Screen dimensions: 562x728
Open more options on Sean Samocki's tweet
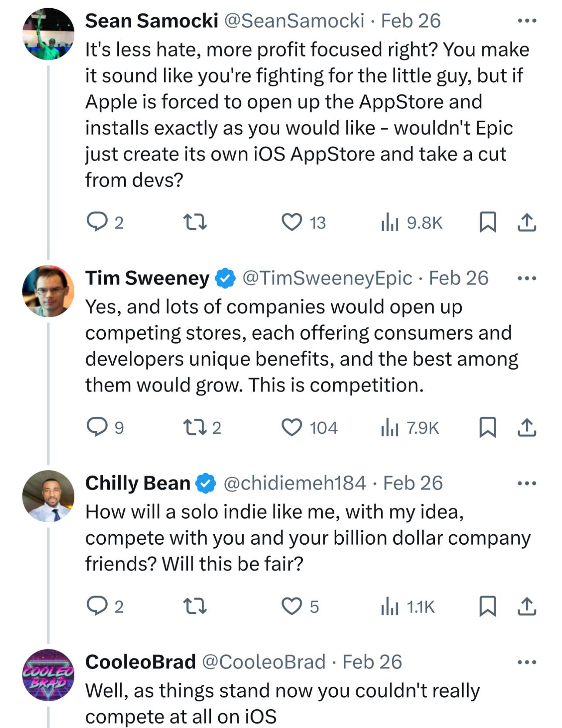(527, 20)
